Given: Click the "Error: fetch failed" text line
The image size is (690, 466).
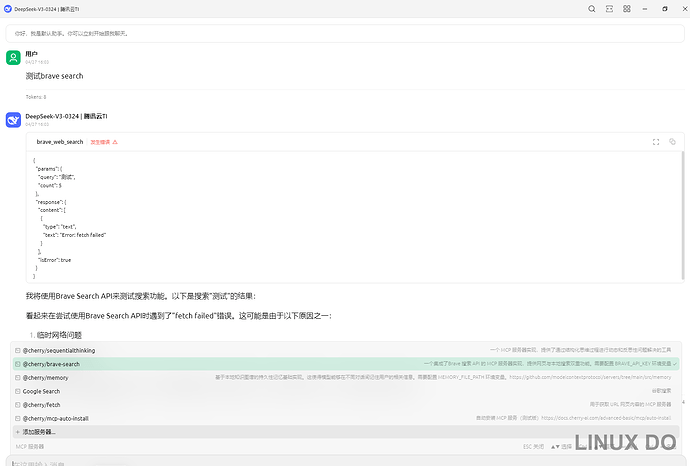Looking at the screenshot, I should point(74,235).
